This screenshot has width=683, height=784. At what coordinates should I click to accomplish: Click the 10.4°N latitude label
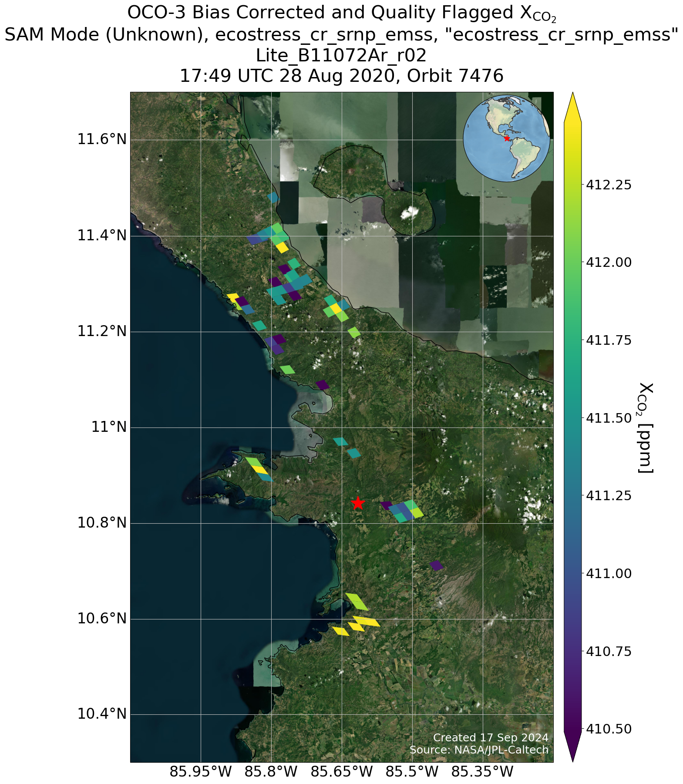coord(101,714)
